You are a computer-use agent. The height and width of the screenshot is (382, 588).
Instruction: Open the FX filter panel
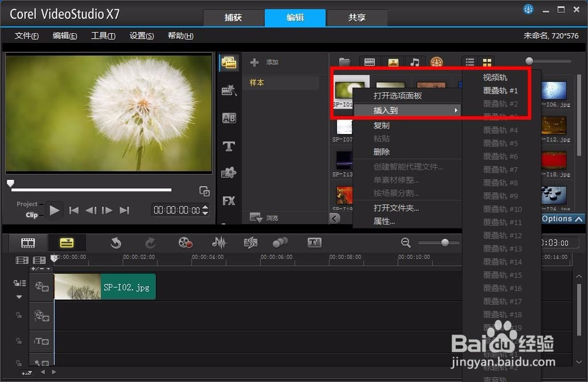point(229,200)
